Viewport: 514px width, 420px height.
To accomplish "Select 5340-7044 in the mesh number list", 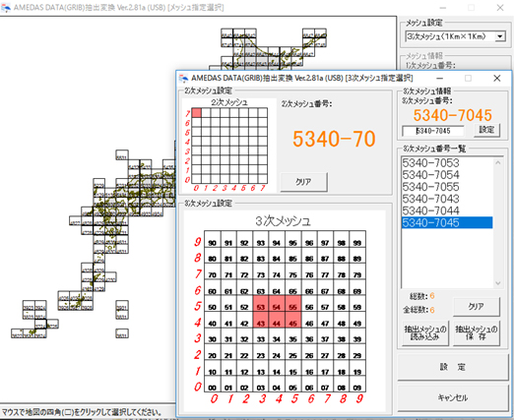I will tap(447, 210).
